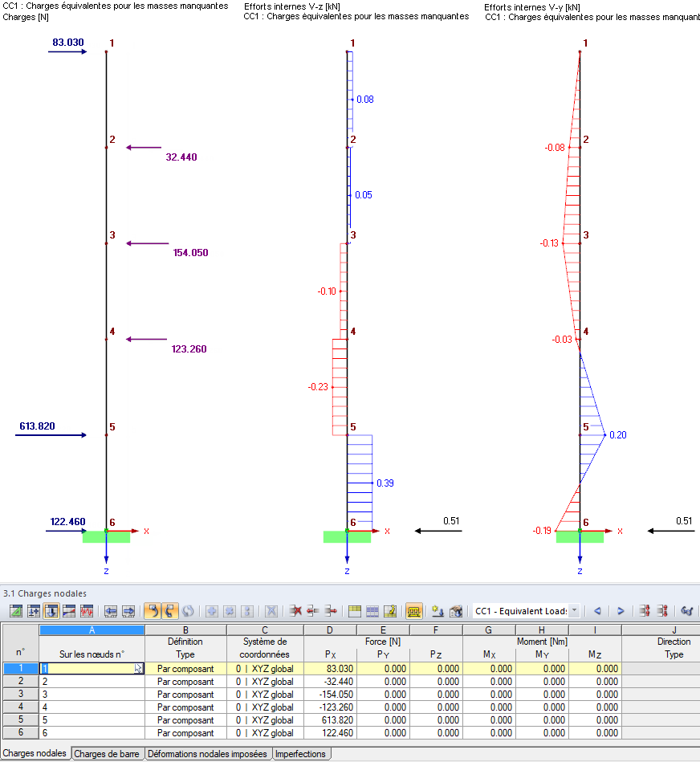The image size is (700, 762).
Task: Click the PX cell showing -123.260
Action: 330,707
